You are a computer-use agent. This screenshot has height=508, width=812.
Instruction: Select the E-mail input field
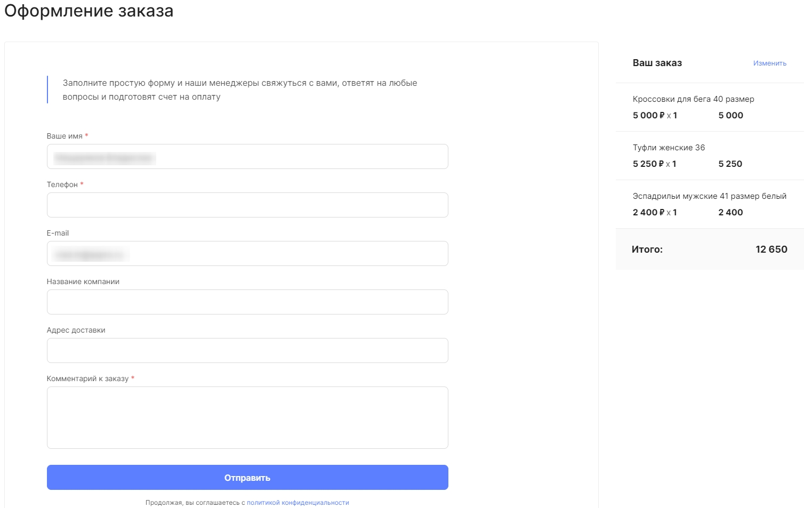pos(247,254)
